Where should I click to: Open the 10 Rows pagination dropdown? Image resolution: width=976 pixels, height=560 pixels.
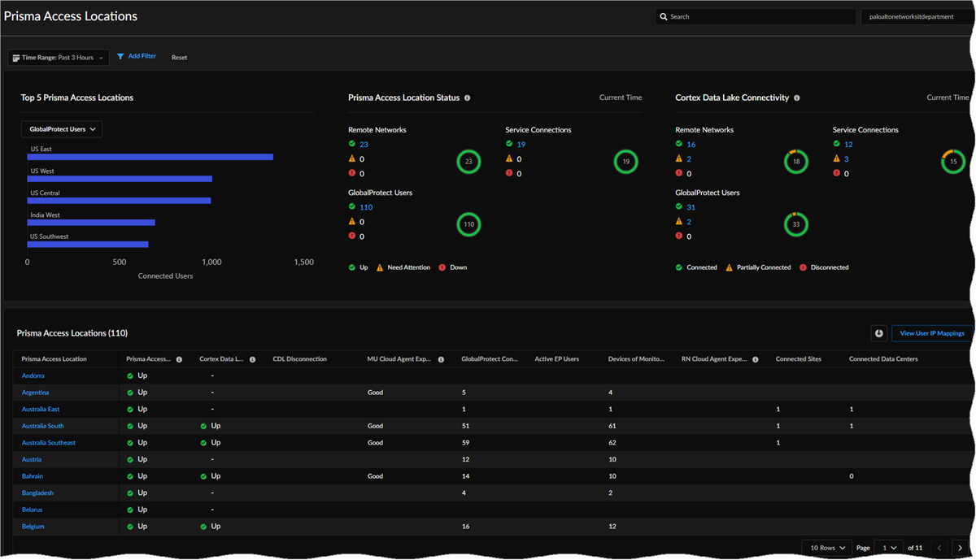(x=826, y=547)
